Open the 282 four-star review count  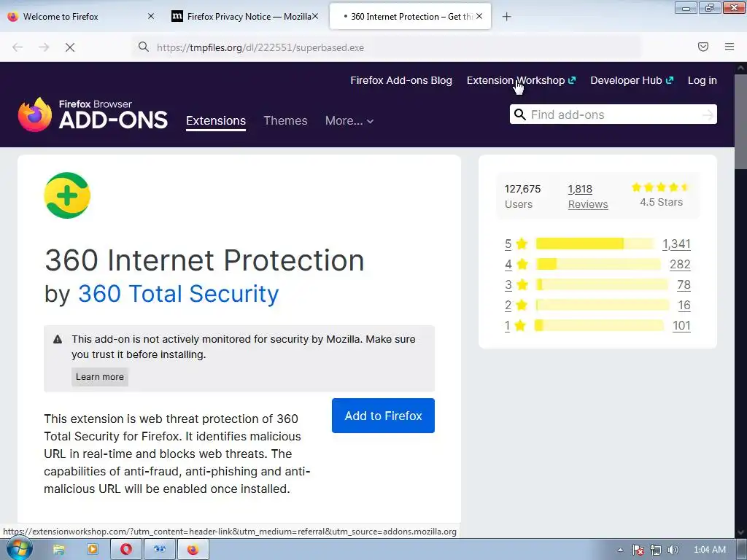[x=680, y=264]
